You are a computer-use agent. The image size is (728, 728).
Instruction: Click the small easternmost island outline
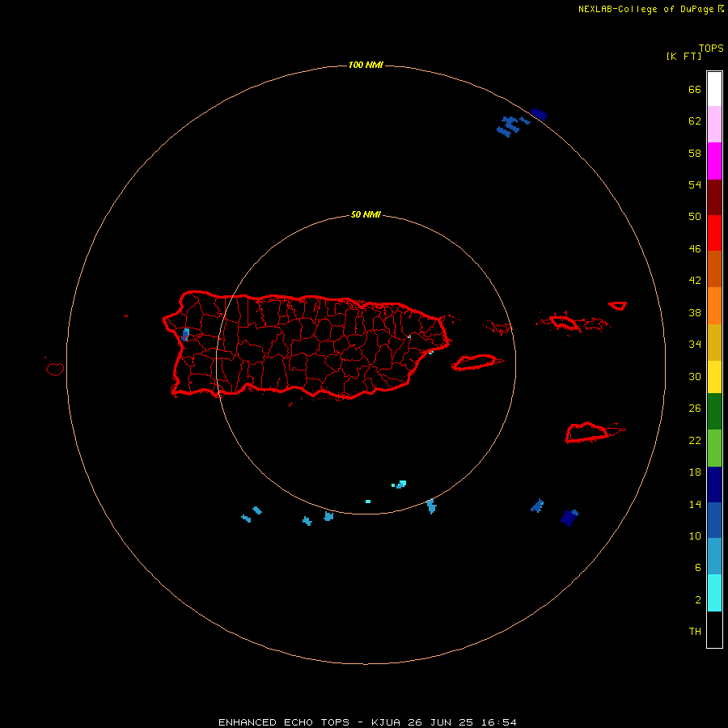(617, 306)
